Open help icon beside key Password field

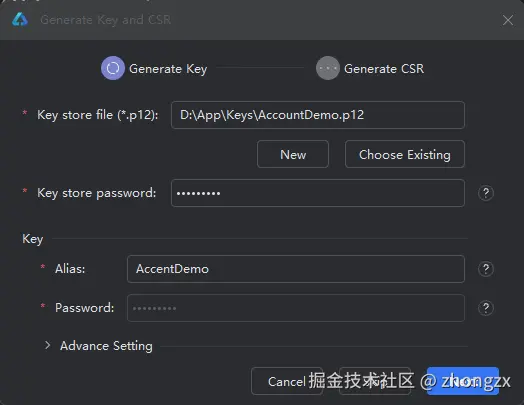pos(486,308)
